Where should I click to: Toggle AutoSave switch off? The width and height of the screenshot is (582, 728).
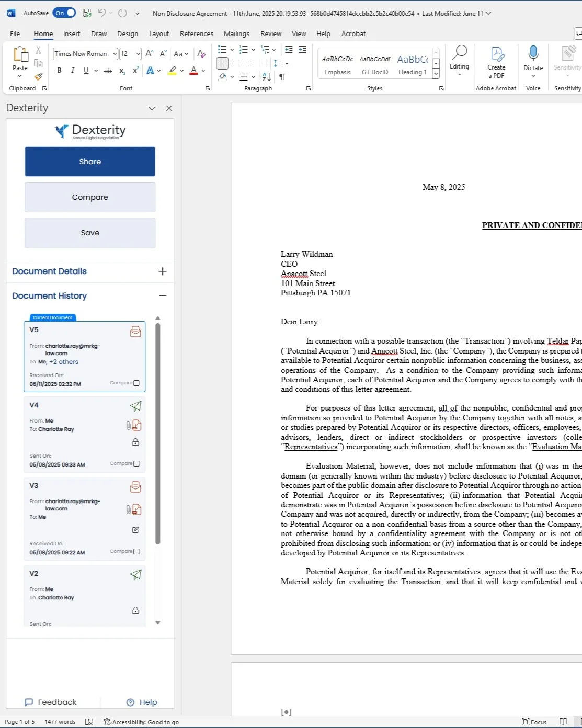click(65, 13)
